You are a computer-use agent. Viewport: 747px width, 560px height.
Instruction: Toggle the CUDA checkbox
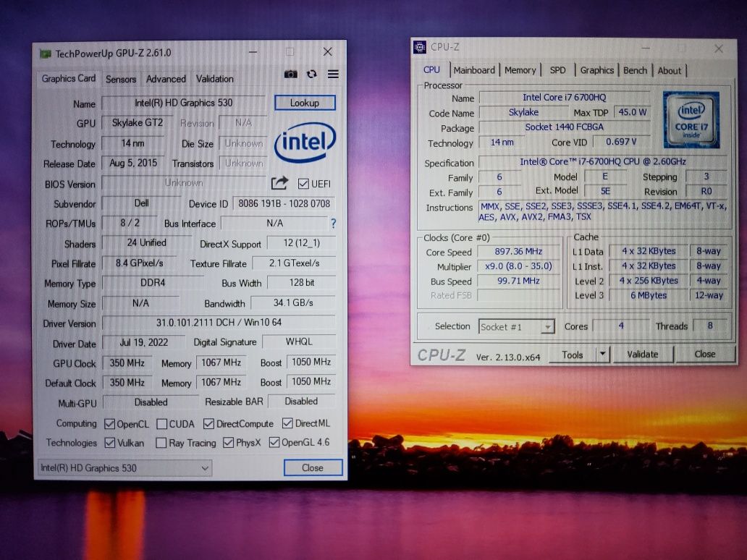pos(162,424)
